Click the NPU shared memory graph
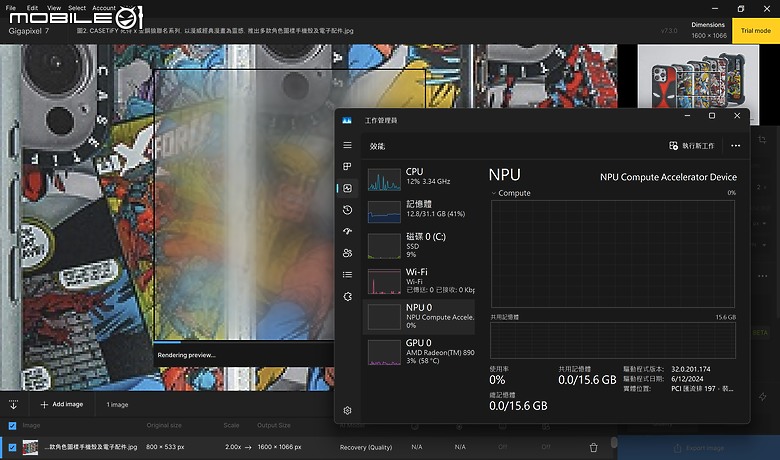780x460 pixels. click(x=613, y=340)
